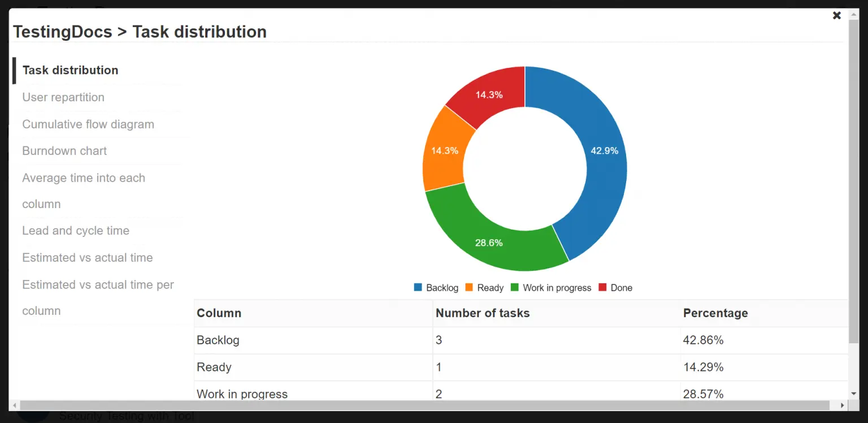This screenshot has width=868, height=423.
Task: Open the User repartition report
Action: click(x=63, y=97)
